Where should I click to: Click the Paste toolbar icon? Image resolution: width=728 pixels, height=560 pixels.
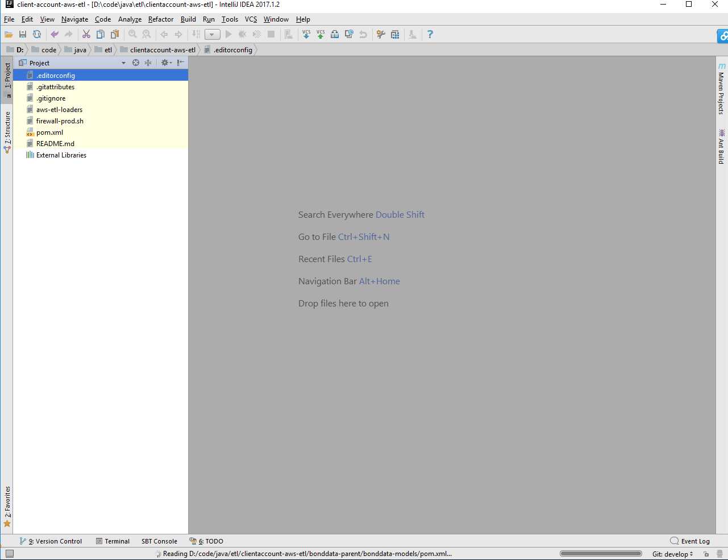coord(115,35)
